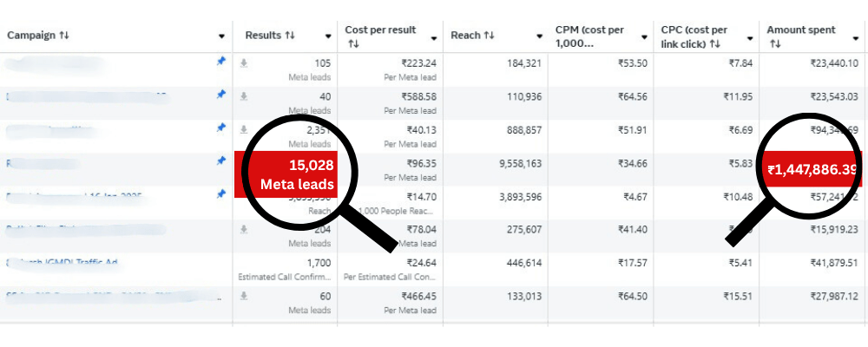Viewport: 868px width, 347px height.
Task: Select the ₹53.50 CPM cell
Action: click(x=633, y=63)
